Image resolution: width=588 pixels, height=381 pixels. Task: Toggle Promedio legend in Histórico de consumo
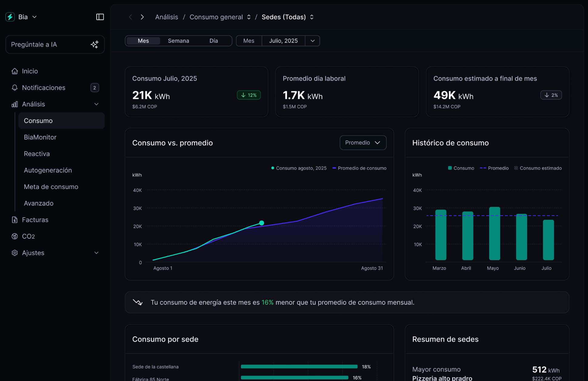494,168
